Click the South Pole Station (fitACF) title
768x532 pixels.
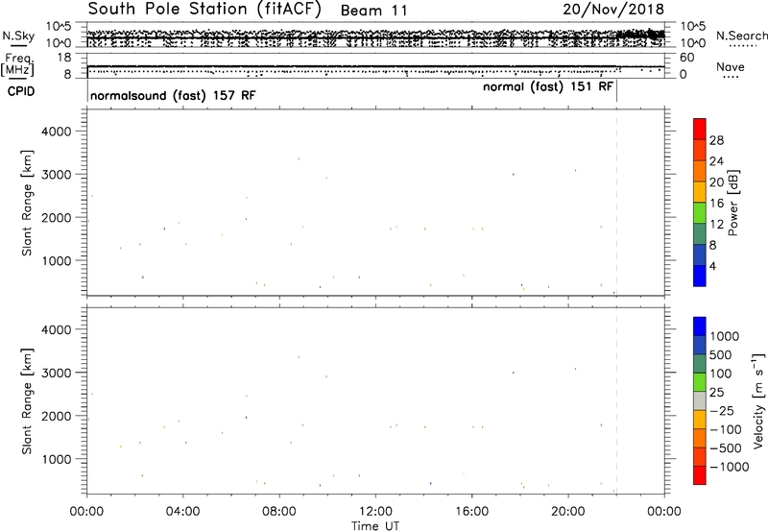coord(204,9)
